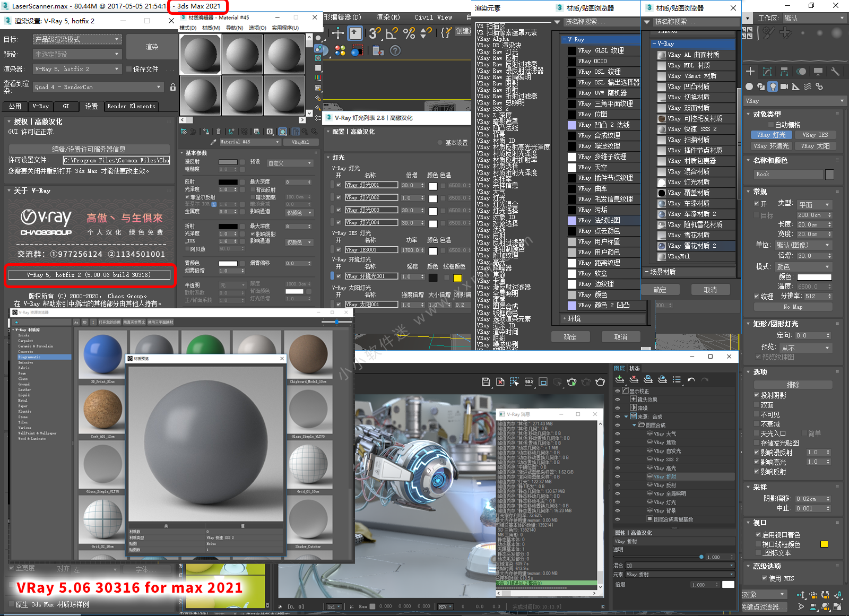Toggle the 投射阴影 checkbox
Image resolution: width=849 pixels, height=616 pixels.
(x=757, y=395)
